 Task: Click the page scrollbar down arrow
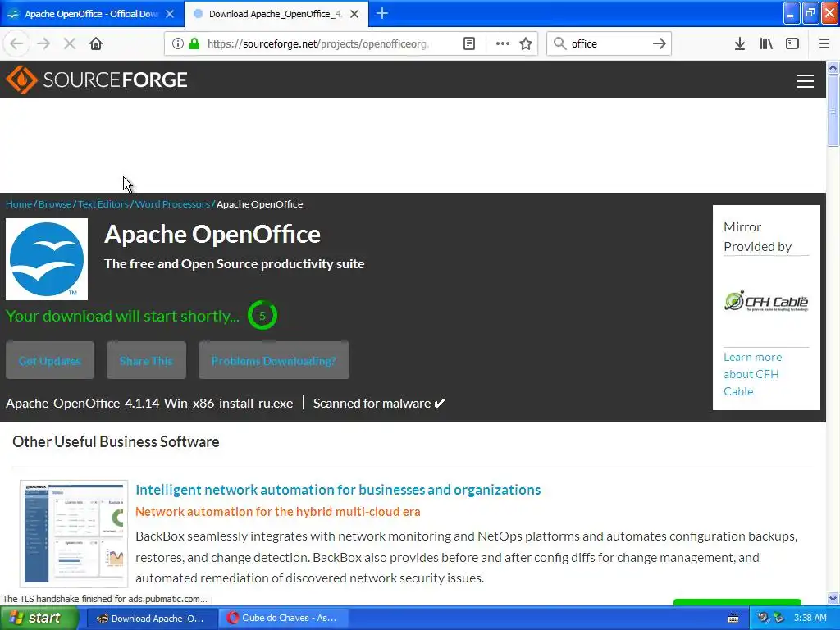pyautogui.click(x=833, y=598)
